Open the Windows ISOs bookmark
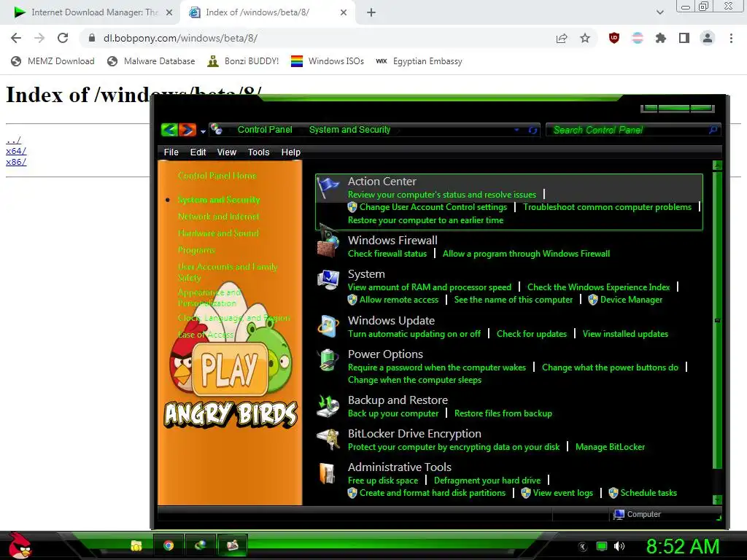 click(x=328, y=61)
